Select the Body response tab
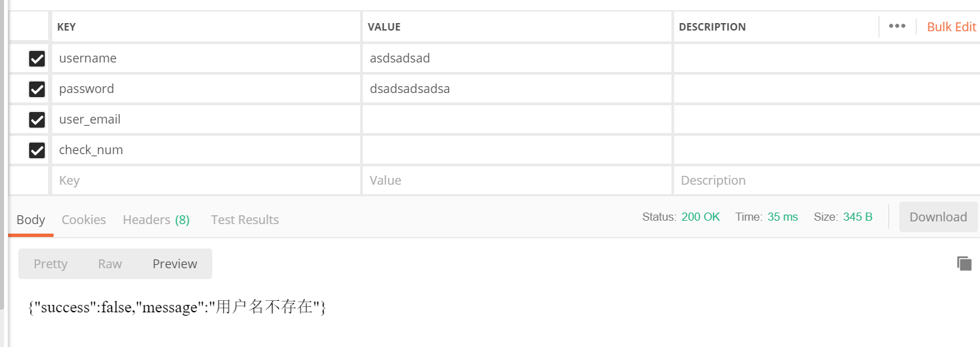Screen dimensions: 980x347 pyautogui.click(x=31, y=219)
